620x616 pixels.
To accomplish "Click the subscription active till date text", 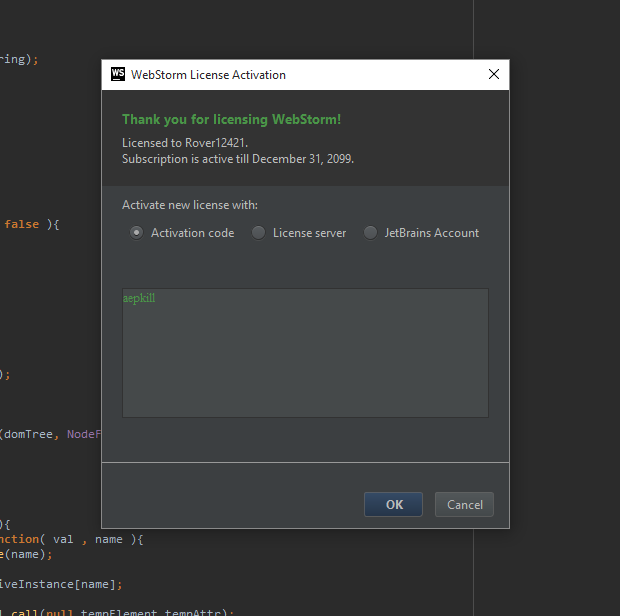I will (x=238, y=159).
